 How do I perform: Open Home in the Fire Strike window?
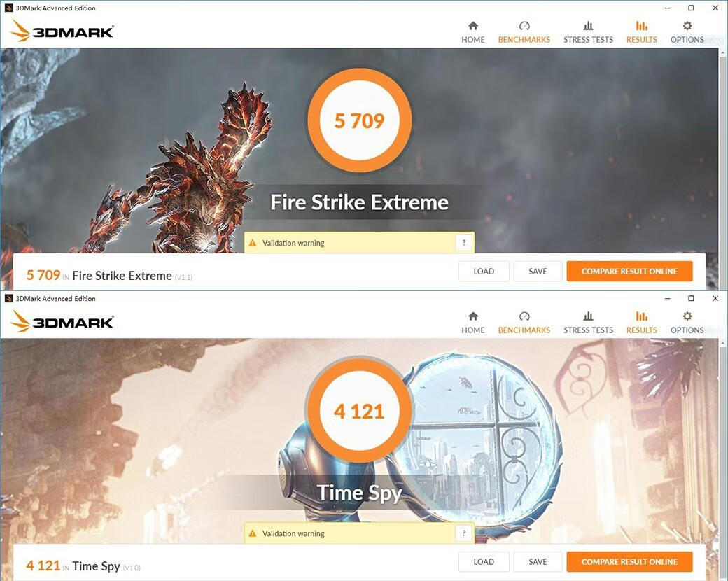472,32
